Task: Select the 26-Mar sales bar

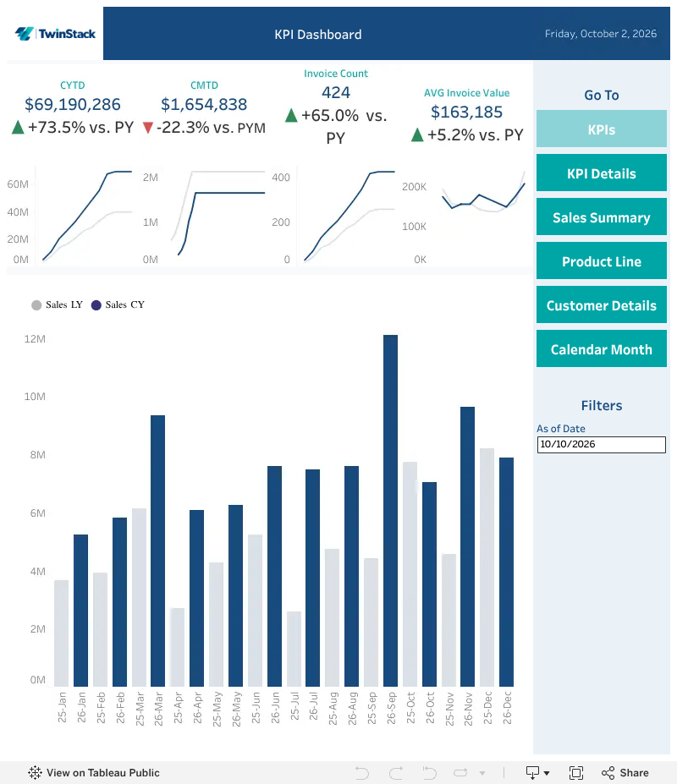Action: (x=157, y=551)
